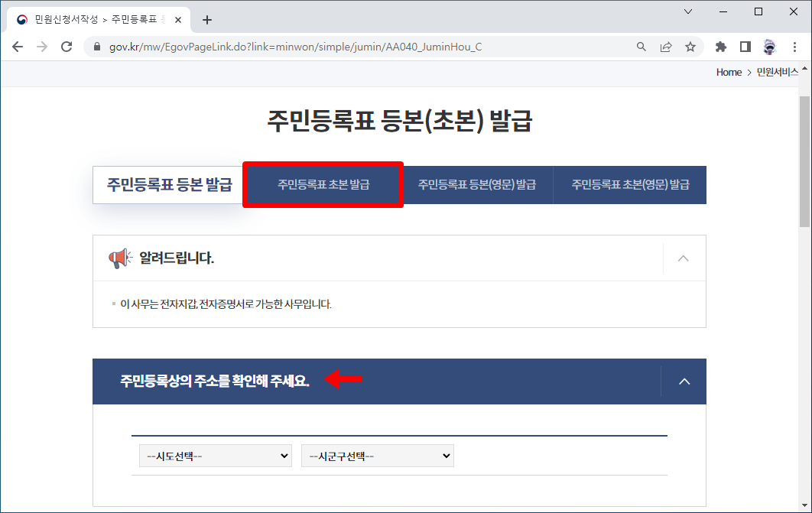Collapse the 주민등록상의 주소 section

[684, 382]
